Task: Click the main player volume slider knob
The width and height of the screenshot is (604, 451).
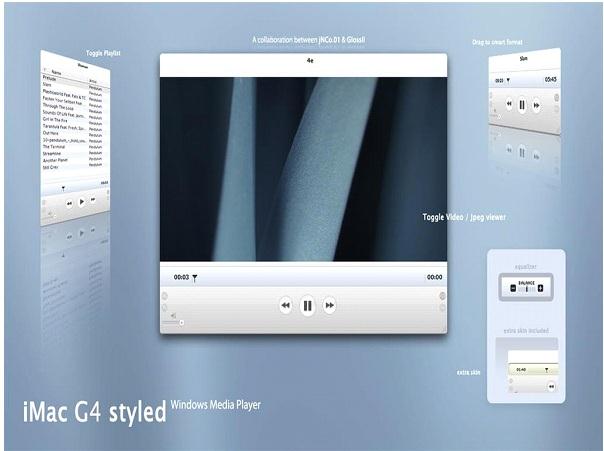Action: tap(181, 323)
